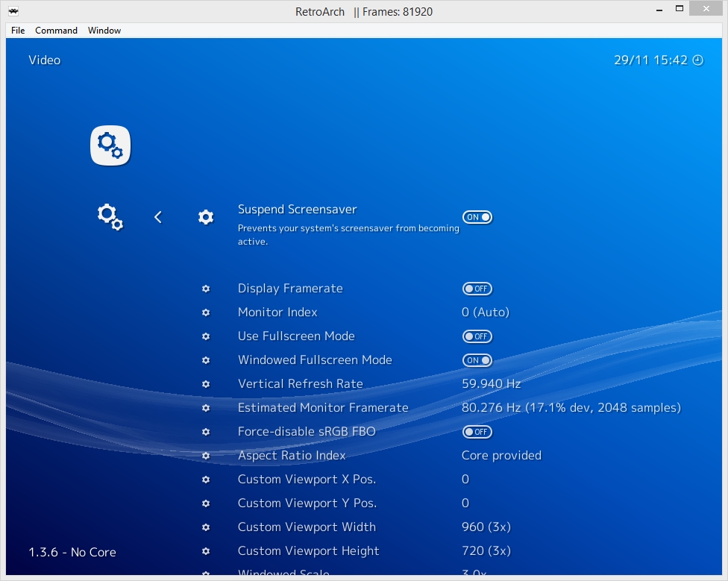Edit the Vertical Refresh Rate 59.940 Hz value
728x581 pixels.
click(x=491, y=384)
